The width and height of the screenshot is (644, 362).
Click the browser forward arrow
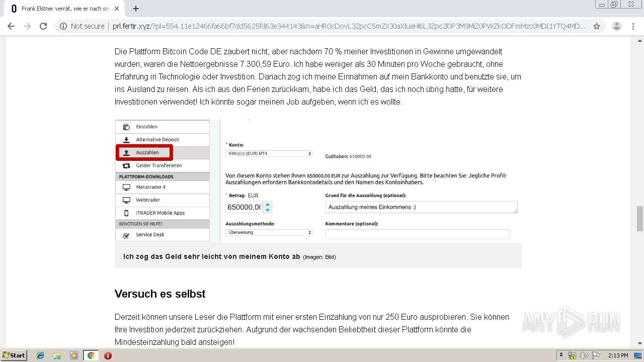pyautogui.click(x=27, y=26)
